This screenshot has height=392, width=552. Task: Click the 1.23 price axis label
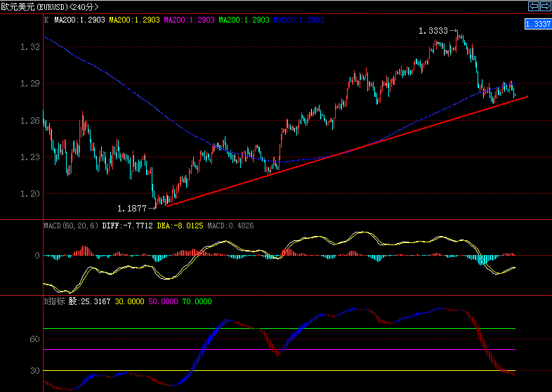tap(30, 157)
